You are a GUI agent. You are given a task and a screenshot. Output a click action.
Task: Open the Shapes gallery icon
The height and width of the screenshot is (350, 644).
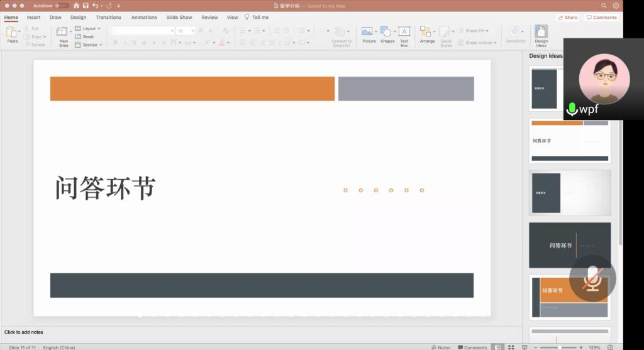click(387, 33)
